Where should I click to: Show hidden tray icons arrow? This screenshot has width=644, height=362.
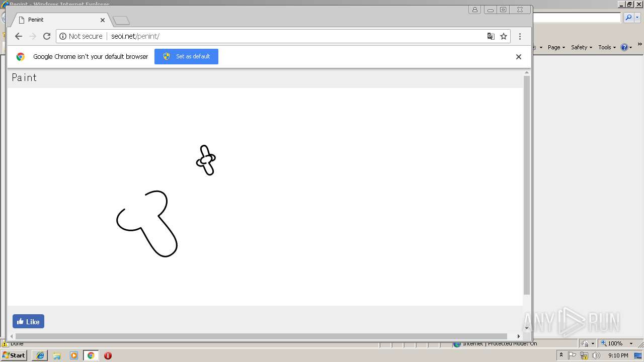point(561,355)
